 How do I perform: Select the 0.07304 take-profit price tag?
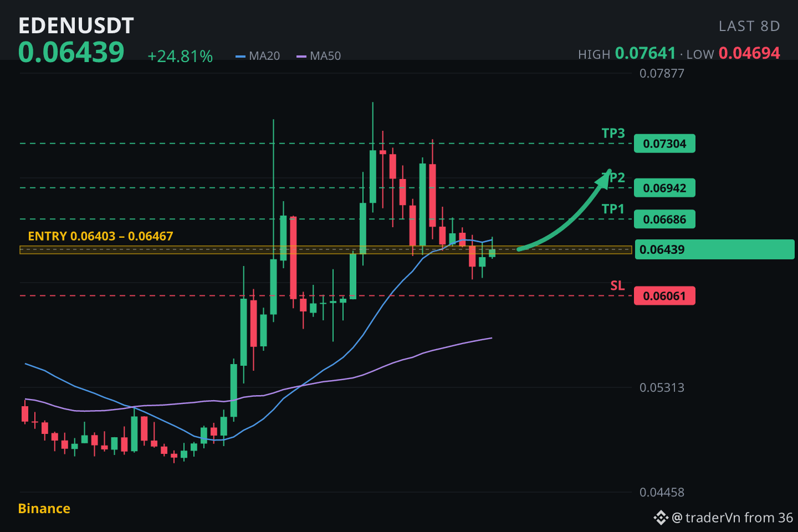664,144
